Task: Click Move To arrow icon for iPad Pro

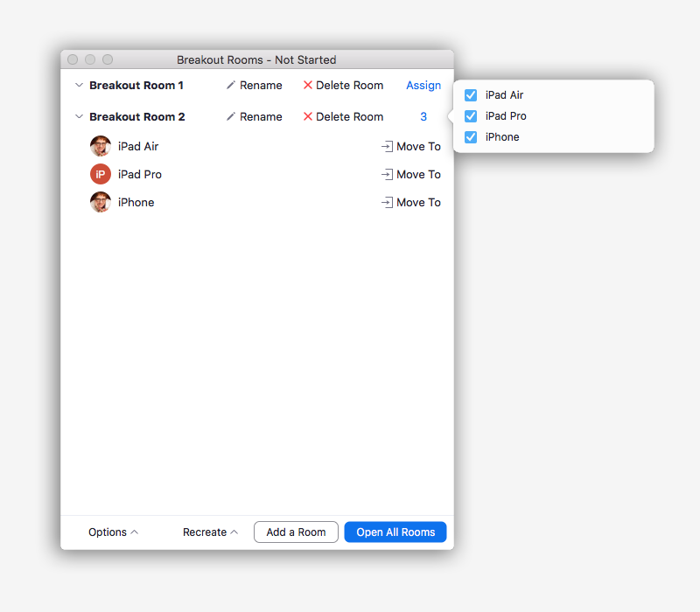Action: pyautogui.click(x=387, y=175)
